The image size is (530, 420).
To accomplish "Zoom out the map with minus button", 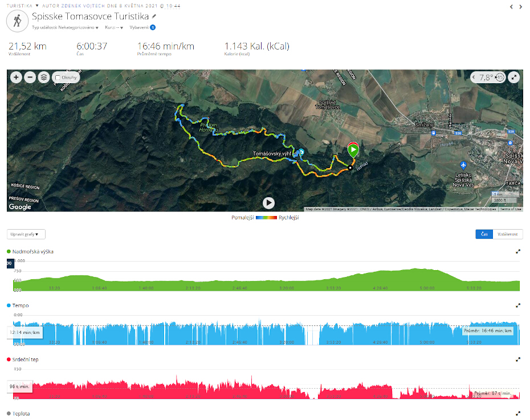I will coord(30,78).
